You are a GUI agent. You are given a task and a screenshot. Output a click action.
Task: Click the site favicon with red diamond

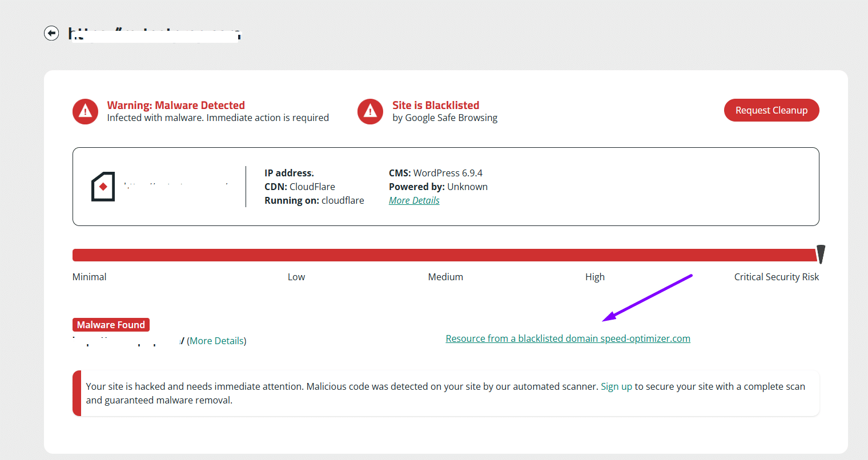click(103, 187)
